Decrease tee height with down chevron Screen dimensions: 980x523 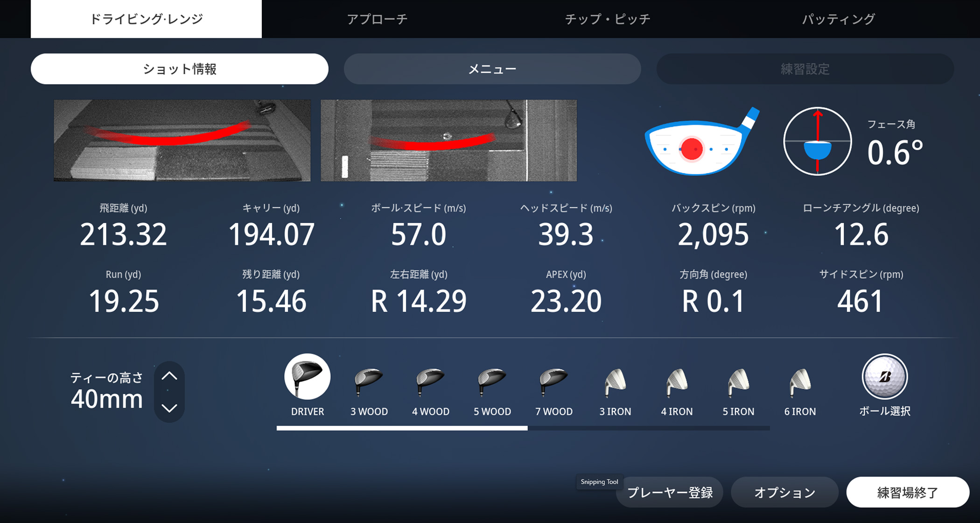tap(169, 408)
